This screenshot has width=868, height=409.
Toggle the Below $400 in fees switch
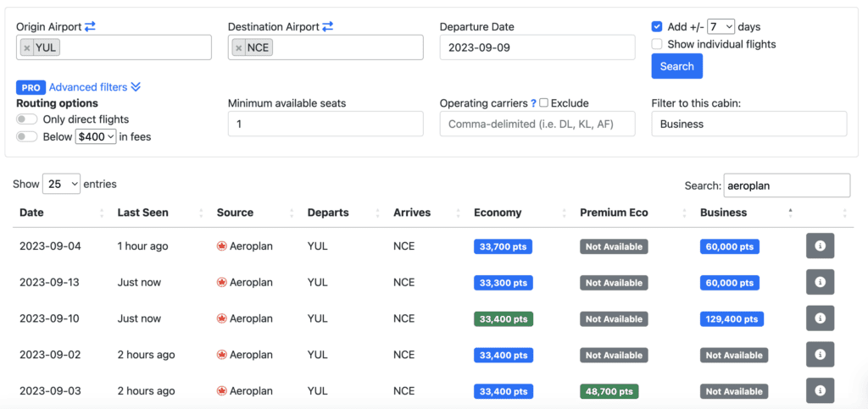(26, 136)
